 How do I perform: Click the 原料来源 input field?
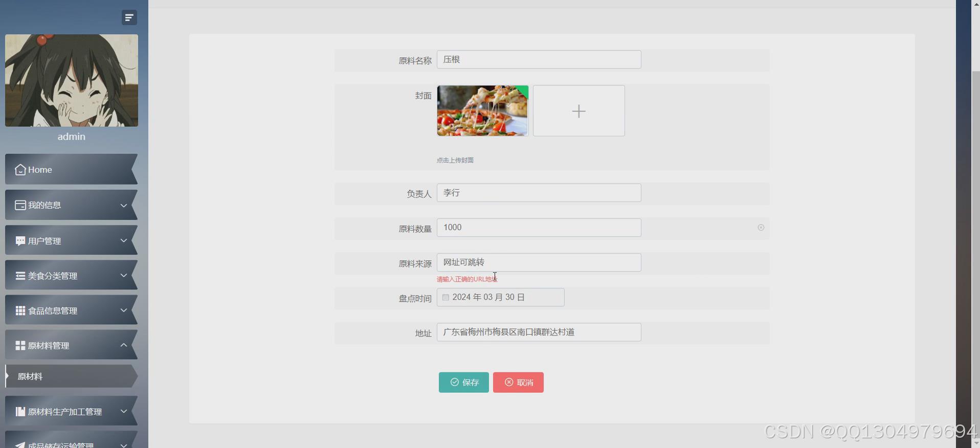[539, 262]
